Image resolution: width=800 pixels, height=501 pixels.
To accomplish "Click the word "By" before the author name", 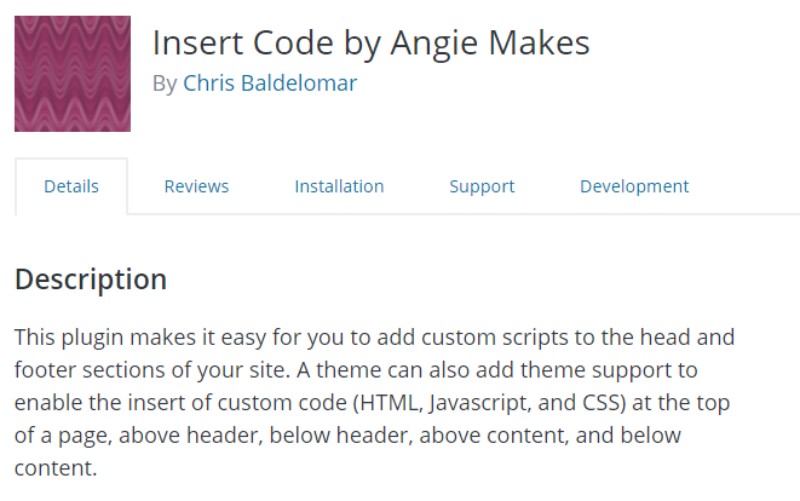I will click(x=164, y=84).
